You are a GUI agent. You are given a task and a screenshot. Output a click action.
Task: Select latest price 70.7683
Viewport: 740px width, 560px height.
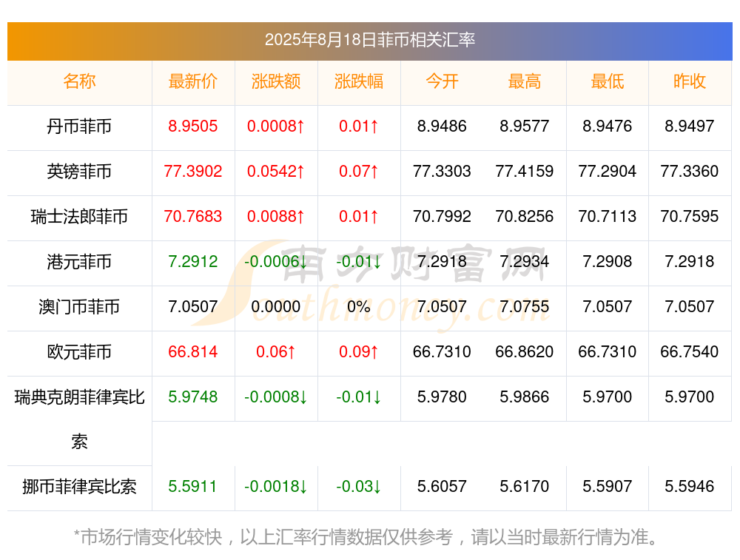tap(193, 217)
